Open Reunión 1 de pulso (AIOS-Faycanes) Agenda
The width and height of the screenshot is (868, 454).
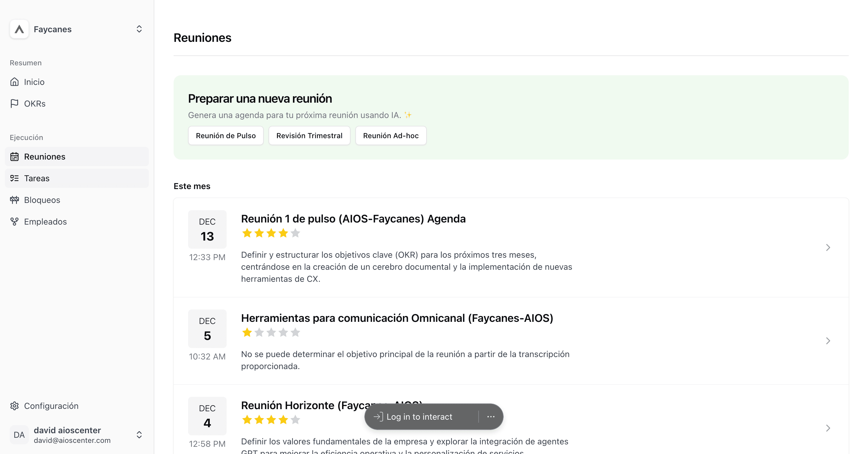[x=353, y=219]
